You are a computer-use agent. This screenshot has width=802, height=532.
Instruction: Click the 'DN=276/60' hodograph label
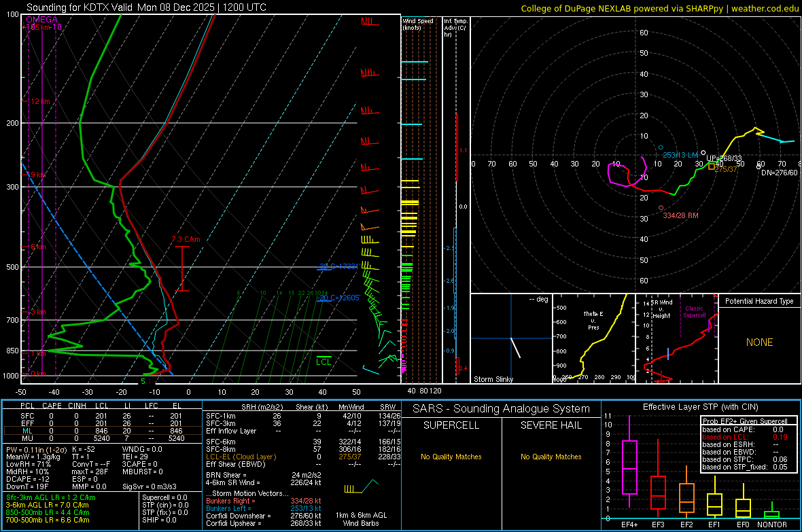tap(780, 173)
